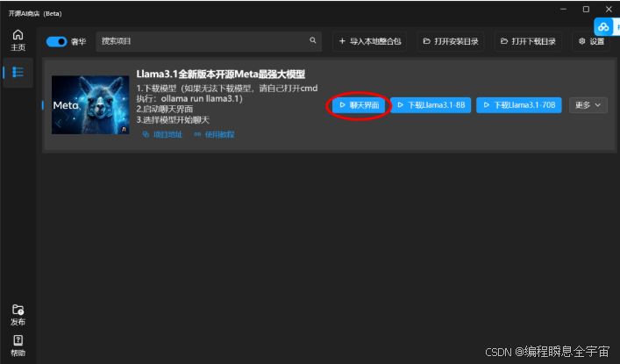Toggle the 奢华 switch off
The height and width of the screenshot is (364, 620).
[x=56, y=41]
